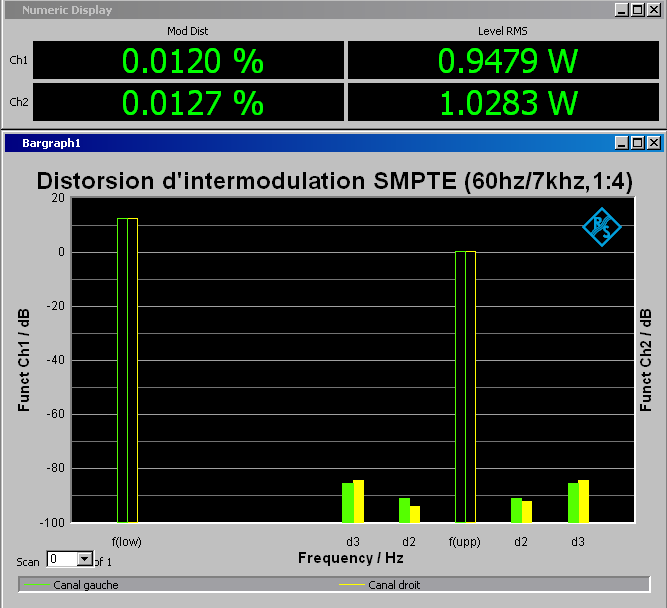Image resolution: width=667 pixels, height=608 pixels.
Task: Click the f(low) bar in the graph
Action: click(127, 370)
